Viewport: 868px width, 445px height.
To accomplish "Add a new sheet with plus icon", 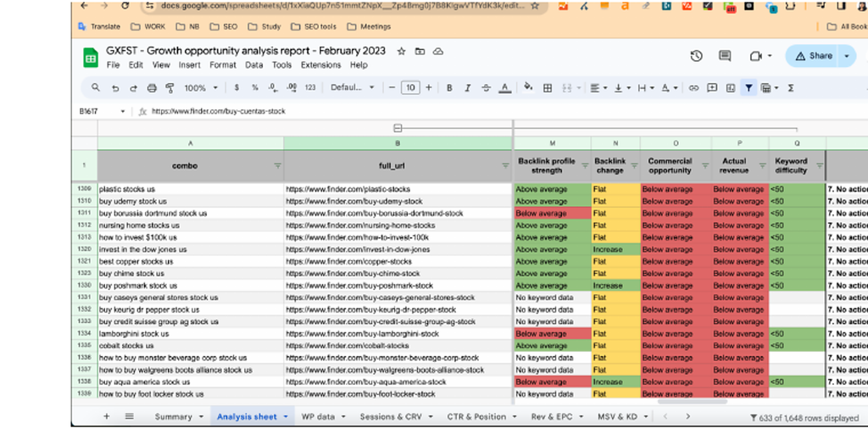I will tap(106, 416).
